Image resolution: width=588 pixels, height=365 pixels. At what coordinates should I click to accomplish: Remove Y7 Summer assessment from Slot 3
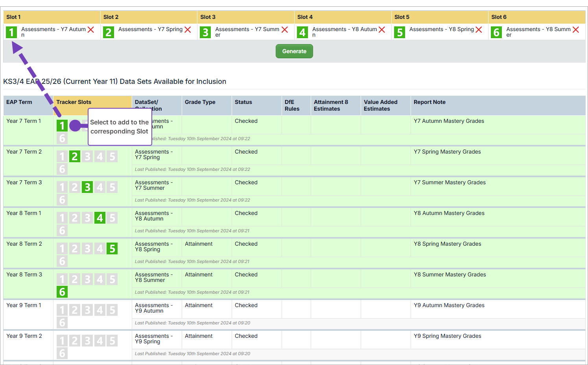(285, 30)
